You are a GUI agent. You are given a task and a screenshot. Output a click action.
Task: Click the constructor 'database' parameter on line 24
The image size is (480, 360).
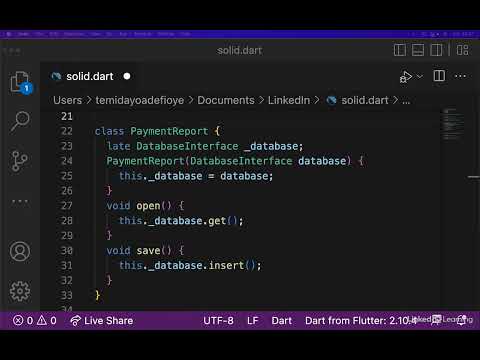pyautogui.click(x=322, y=161)
